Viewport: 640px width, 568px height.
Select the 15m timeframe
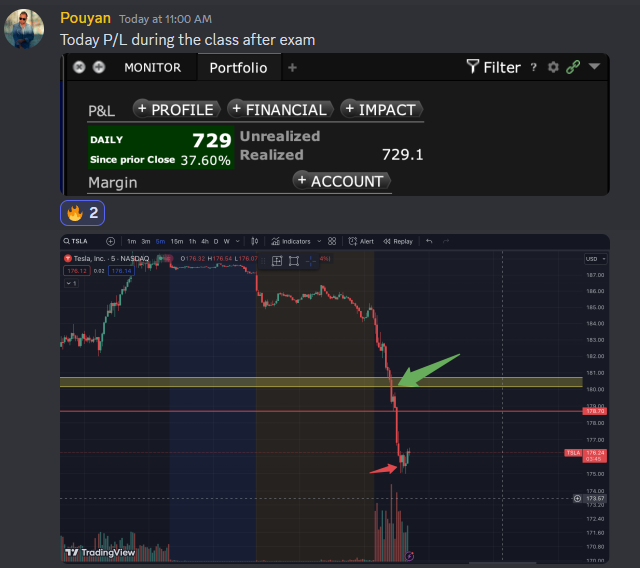[177, 242]
